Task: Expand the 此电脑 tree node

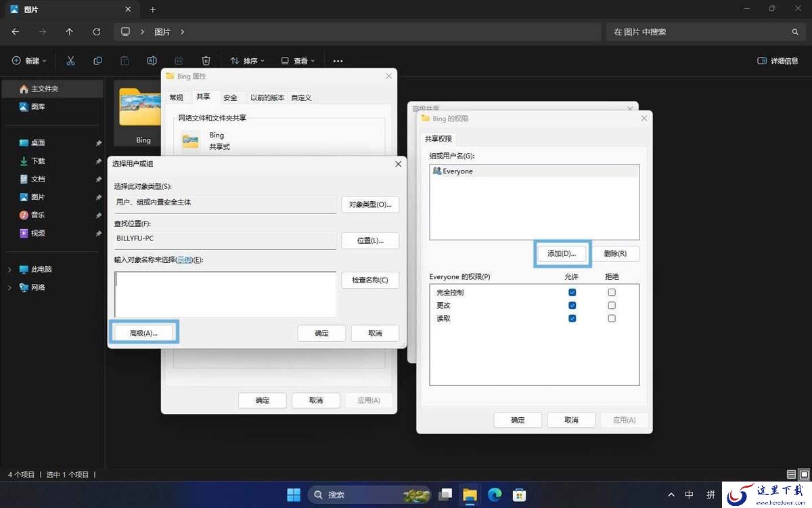Action: (9, 270)
